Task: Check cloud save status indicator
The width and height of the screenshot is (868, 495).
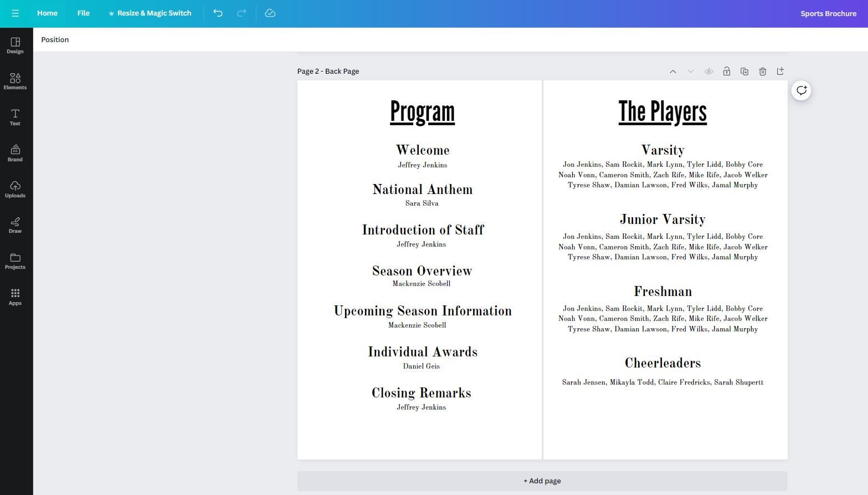Action: tap(270, 13)
